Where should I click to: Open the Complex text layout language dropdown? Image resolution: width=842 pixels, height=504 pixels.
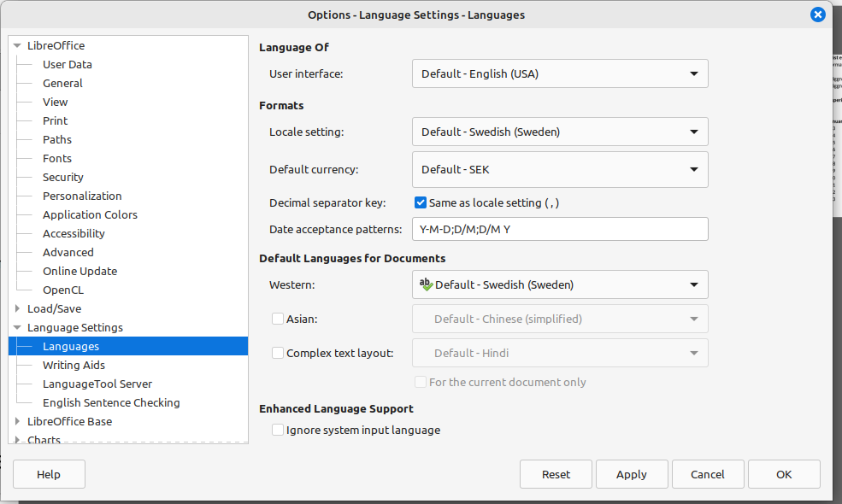560,353
